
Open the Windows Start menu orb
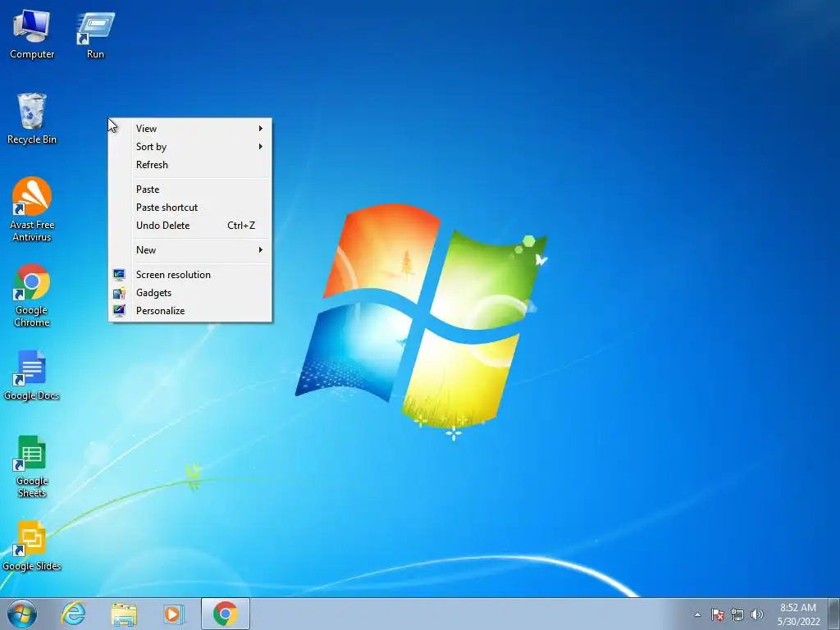22,614
